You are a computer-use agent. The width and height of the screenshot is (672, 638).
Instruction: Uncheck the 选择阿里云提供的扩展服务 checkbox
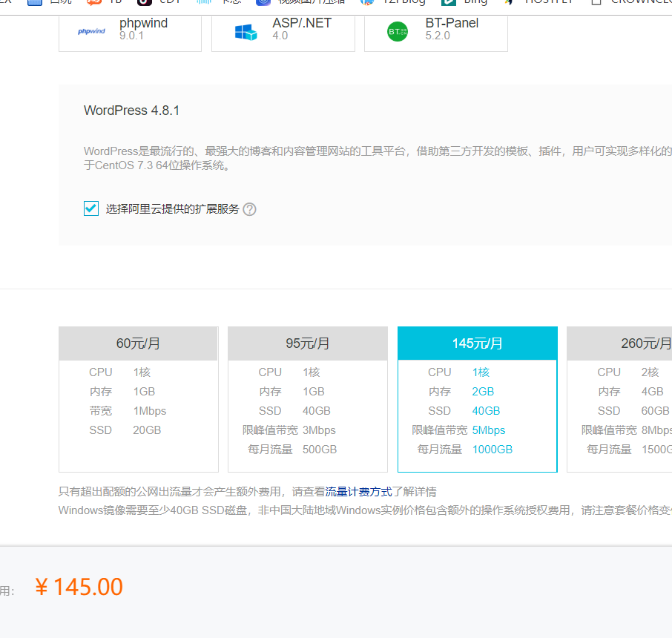tap(91, 208)
